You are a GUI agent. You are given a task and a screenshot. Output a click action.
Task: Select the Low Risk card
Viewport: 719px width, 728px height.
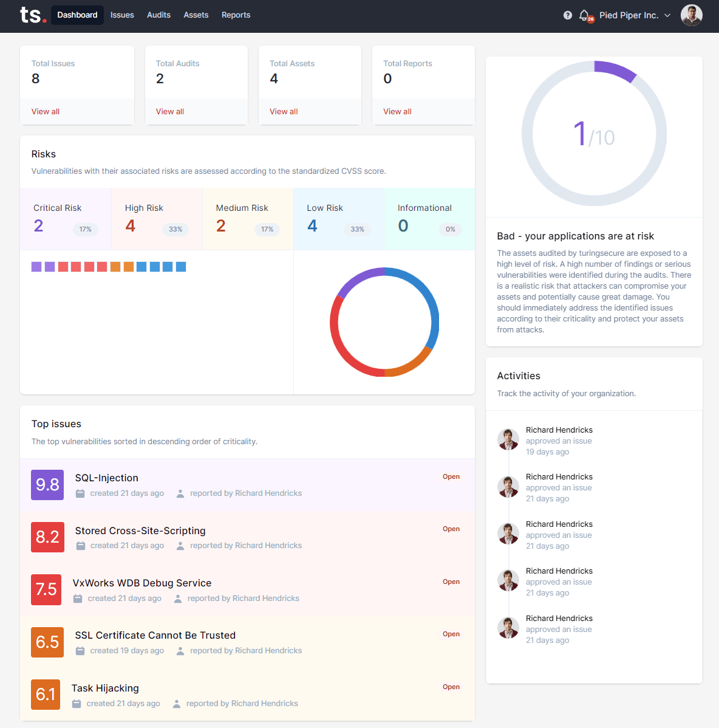[x=338, y=219]
